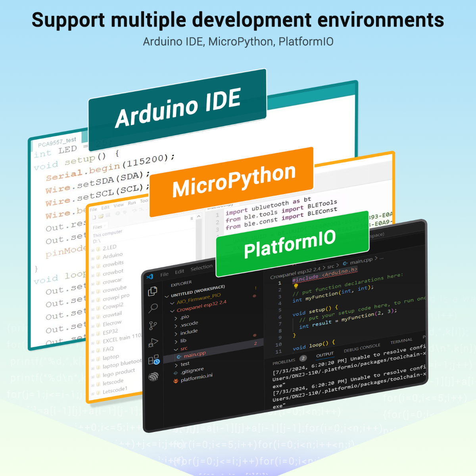The image size is (476, 476).
Task: Click the folder icon next to 2.LED
Action: tap(98, 249)
